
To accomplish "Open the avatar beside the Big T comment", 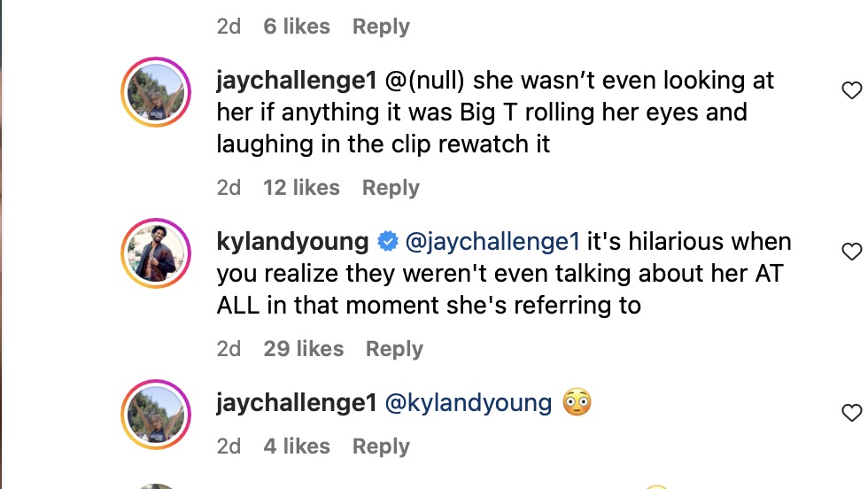I will (x=156, y=92).
